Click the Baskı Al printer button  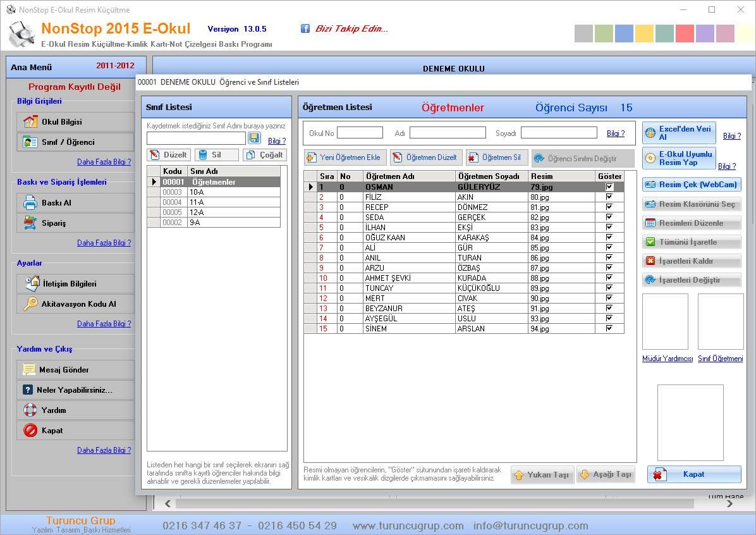[76, 202]
